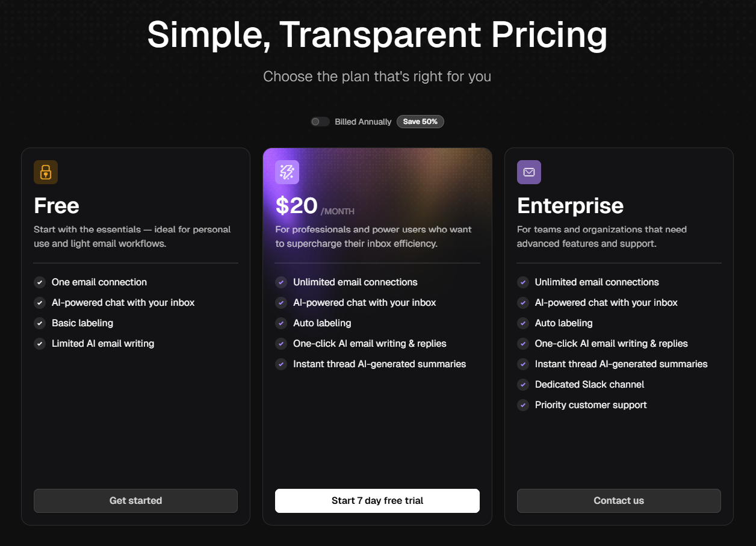Click check icon beside Basic labeling
This screenshot has width=756, height=546.
40,323
